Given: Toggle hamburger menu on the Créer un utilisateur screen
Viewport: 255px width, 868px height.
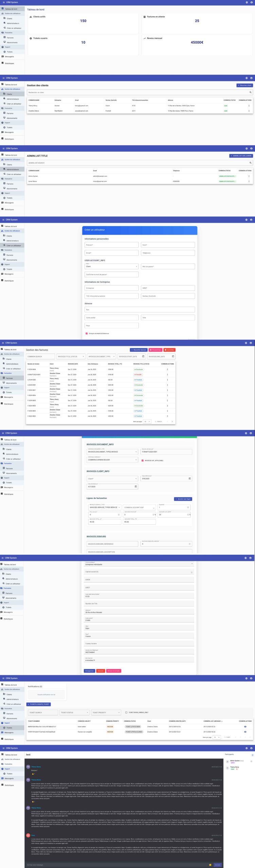Looking at the screenshot, I should point(3,220).
